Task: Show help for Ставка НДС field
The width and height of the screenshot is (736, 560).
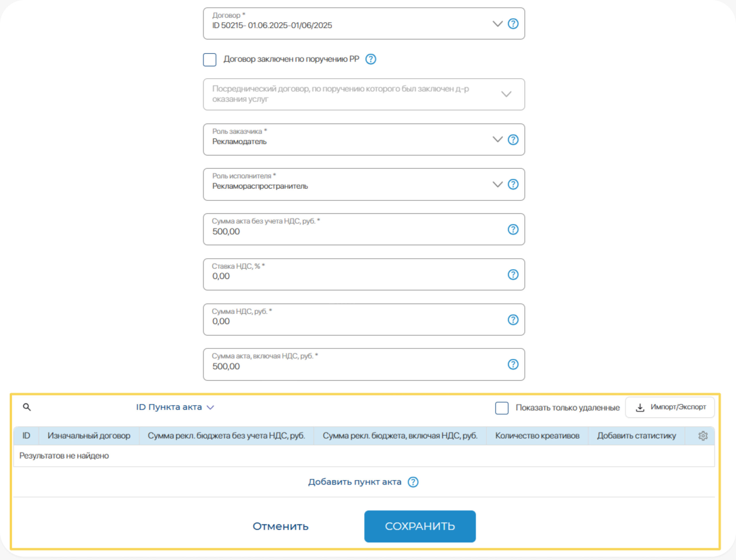Action: click(x=513, y=275)
